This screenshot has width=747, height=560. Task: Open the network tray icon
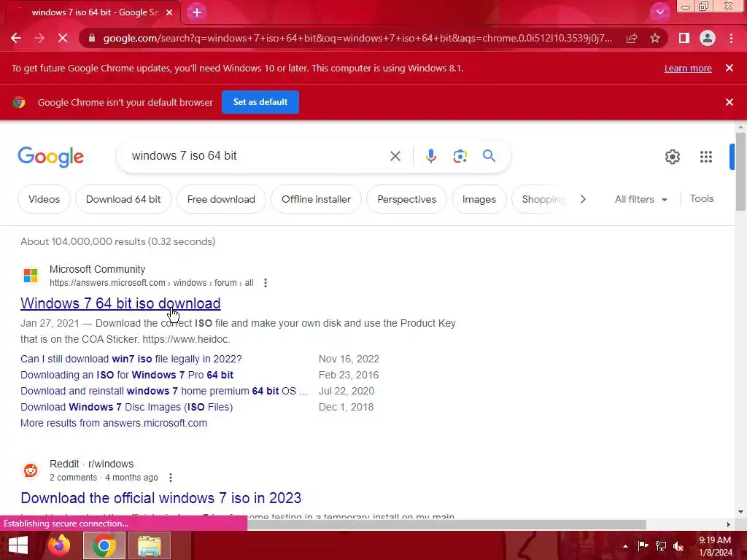[661, 545]
